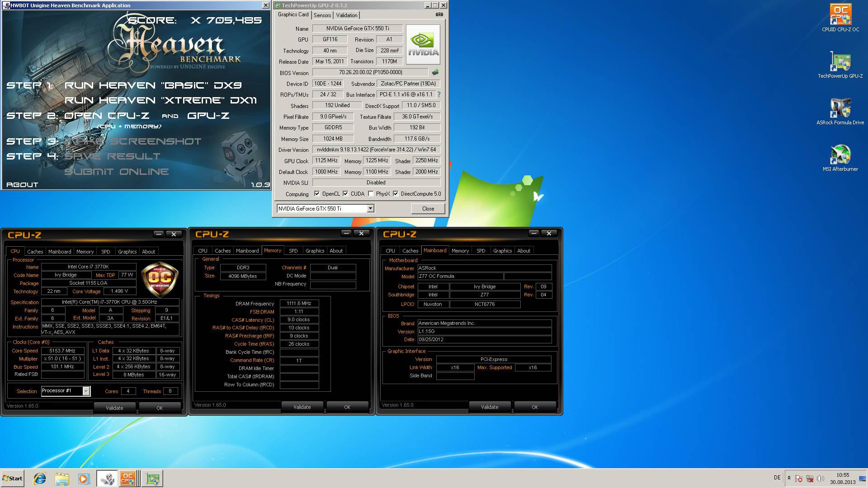Click the GPU Clock 1125 MHz field
The width and height of the screenshot is (868, 488).
coord(326,160)
